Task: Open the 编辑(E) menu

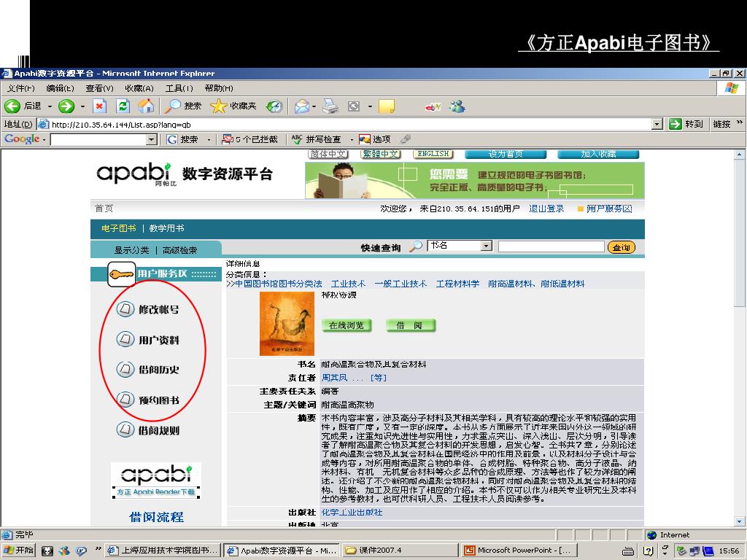Action: [60, 88]
